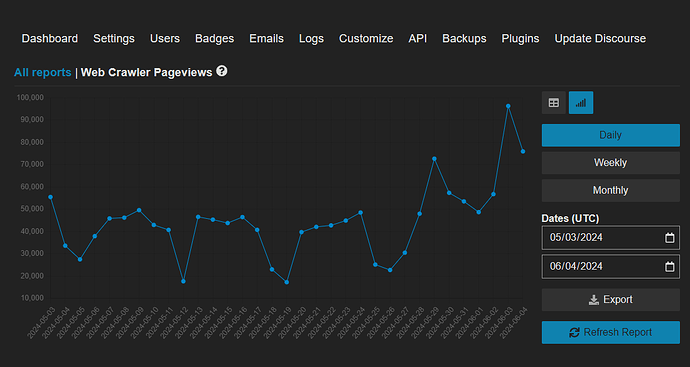
Task: Click the Web Crawler Pageviews title
Action: [147, 72]
